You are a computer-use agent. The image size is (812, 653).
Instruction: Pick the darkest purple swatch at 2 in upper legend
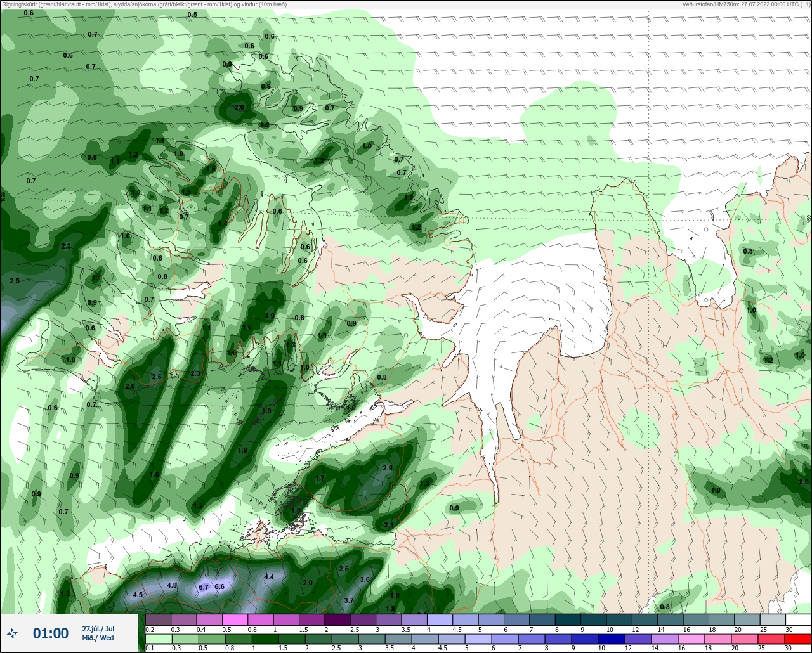tap(337, 619)
